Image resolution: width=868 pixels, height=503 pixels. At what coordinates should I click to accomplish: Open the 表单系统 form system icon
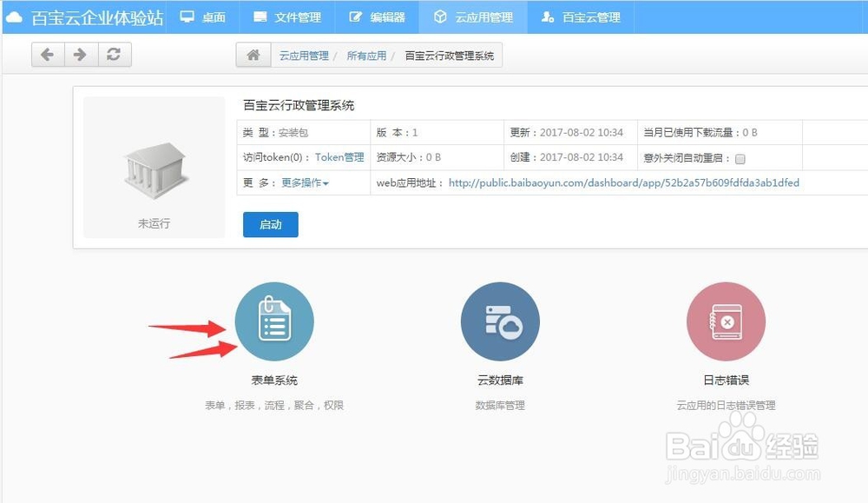click(x=274, y=321)
